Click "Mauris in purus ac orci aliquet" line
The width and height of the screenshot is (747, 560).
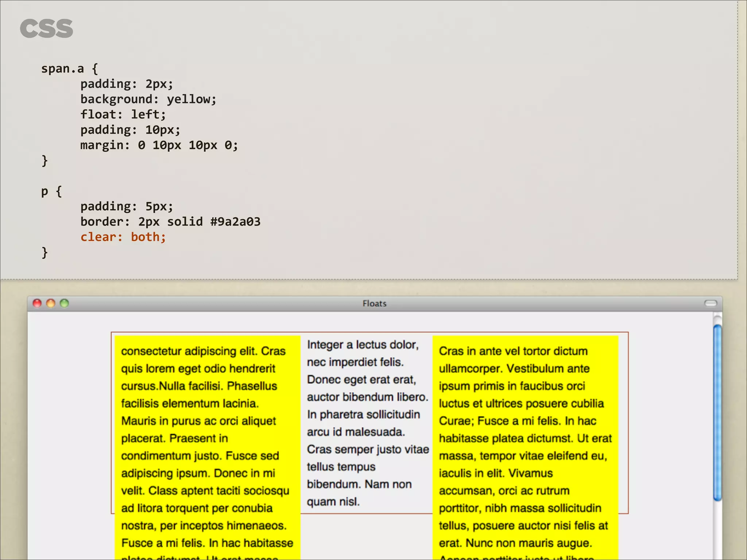[x=198, y=421]
